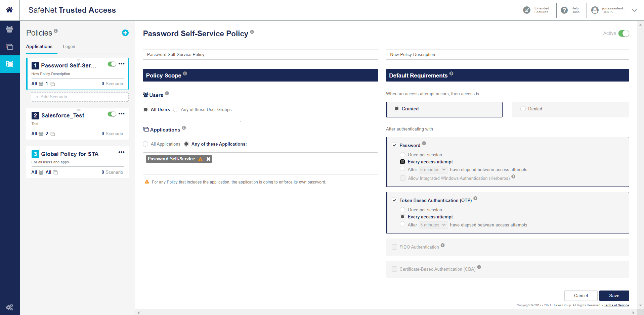Add a new policy with plus icon
The width and height of the screenshot is (644, 315).
click(125, 33)
